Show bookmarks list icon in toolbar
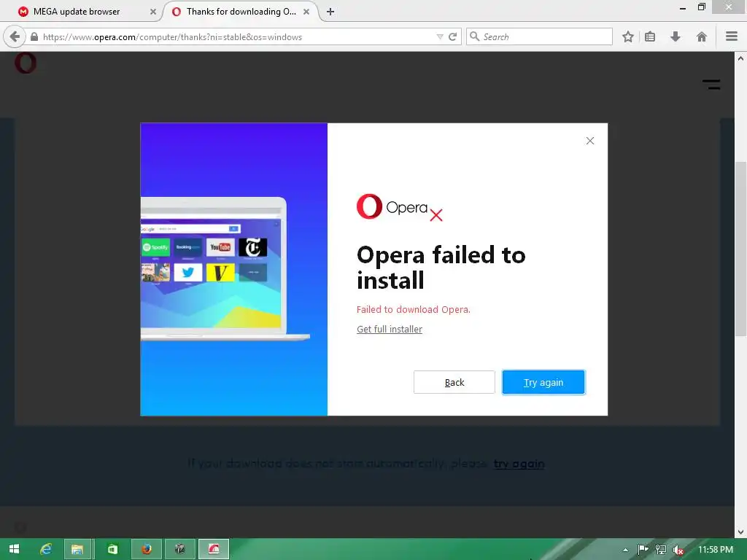 pyautogui.click(x=650, y=36)
